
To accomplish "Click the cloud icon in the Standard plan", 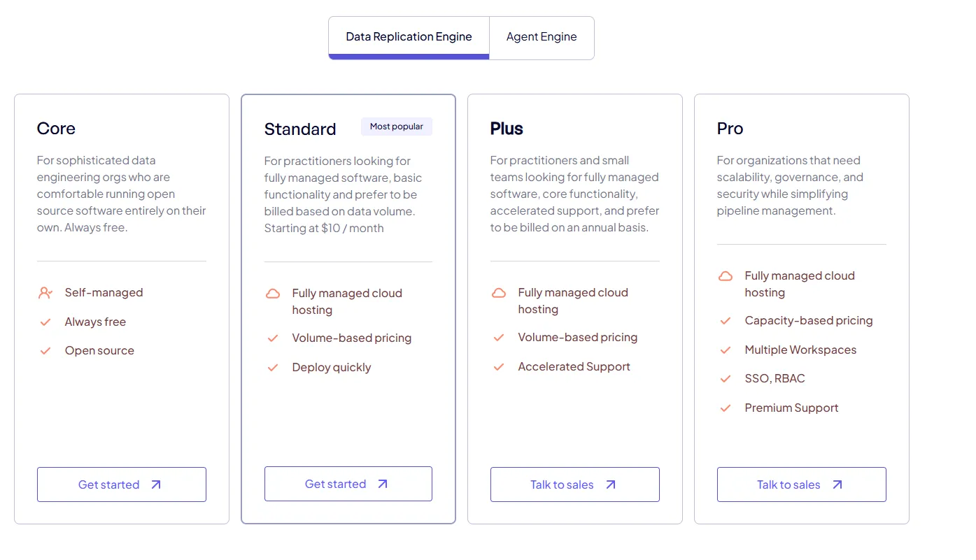I will pyautogui.click(x=273, y=294).
